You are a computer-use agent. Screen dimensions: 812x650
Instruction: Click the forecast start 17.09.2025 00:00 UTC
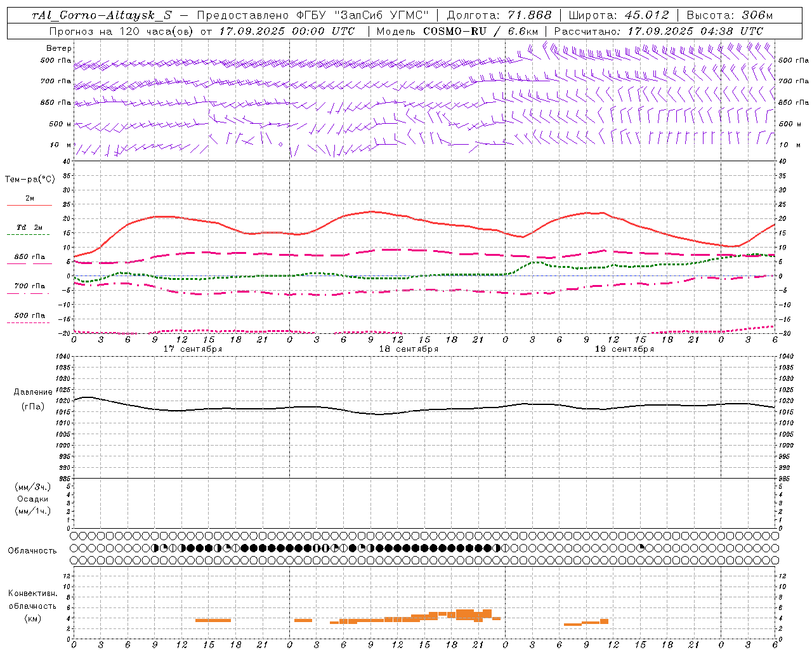coord(287,31)
